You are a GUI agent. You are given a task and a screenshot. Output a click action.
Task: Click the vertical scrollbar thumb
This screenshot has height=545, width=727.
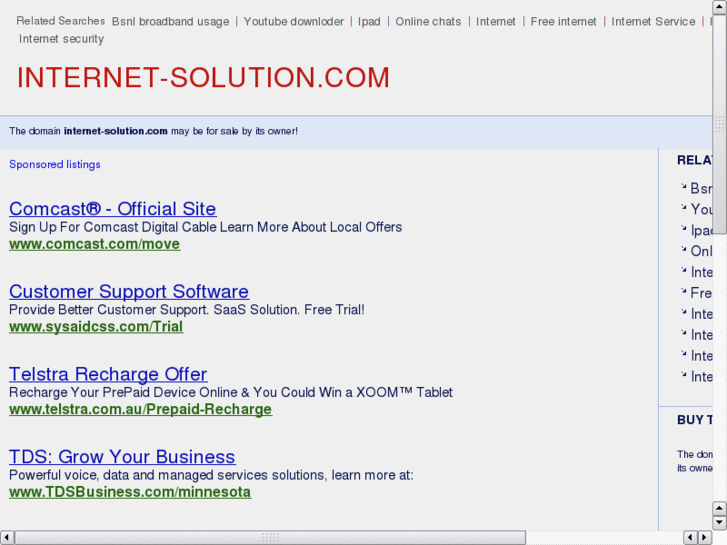tap(720, 124)
